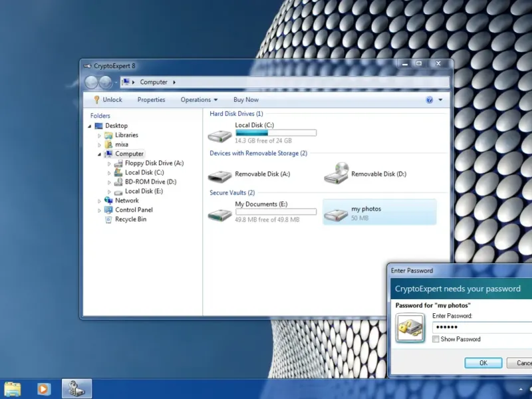Click the Devices with Removable Storage (2) header

[x=258, y=154]
